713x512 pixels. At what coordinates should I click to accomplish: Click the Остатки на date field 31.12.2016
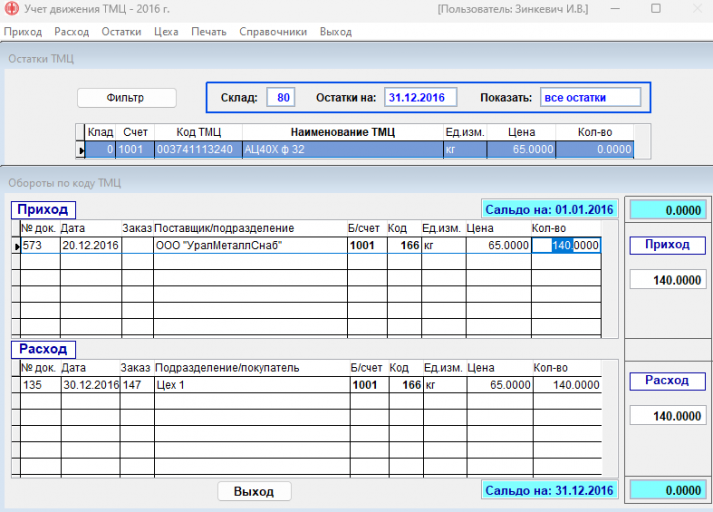click(x=420, y=97)
